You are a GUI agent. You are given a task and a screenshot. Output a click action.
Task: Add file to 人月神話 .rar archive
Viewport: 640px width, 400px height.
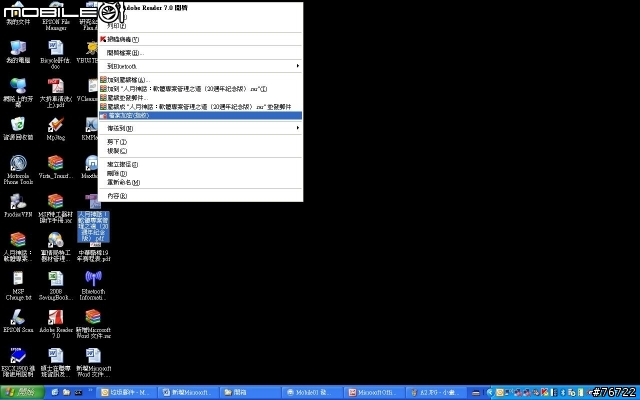[x=200, y=89]
